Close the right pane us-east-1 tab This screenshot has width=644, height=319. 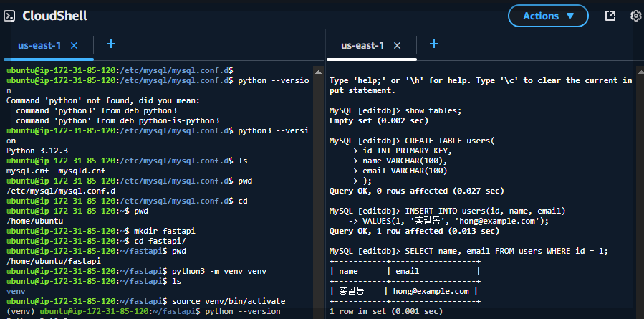coord(397,46)
